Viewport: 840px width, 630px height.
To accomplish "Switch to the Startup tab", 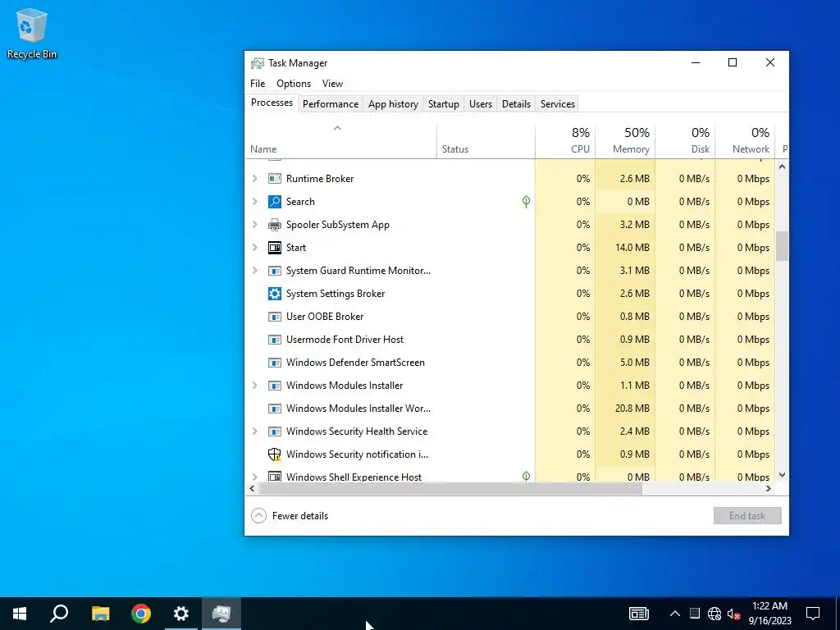I will 444,104.
